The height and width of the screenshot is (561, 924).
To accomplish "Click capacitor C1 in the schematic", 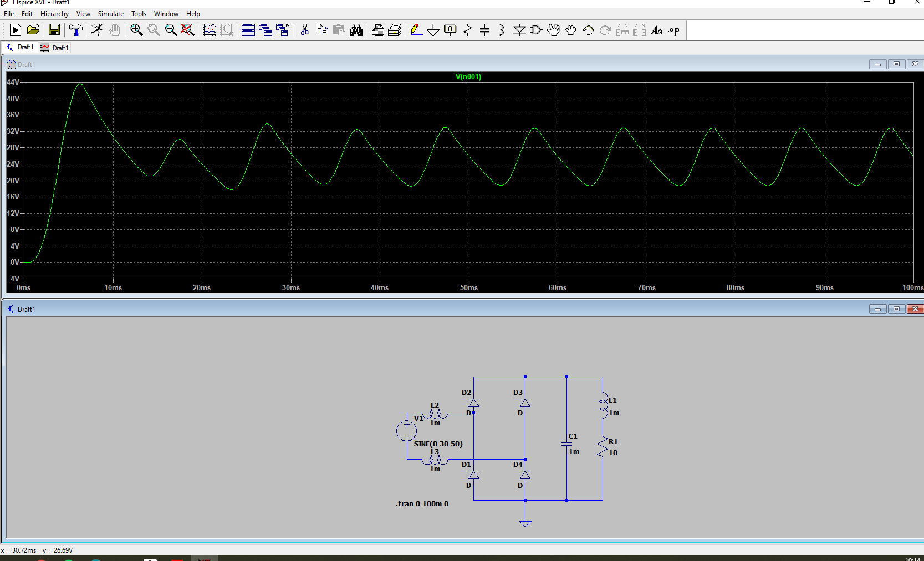I will [566, 444].
